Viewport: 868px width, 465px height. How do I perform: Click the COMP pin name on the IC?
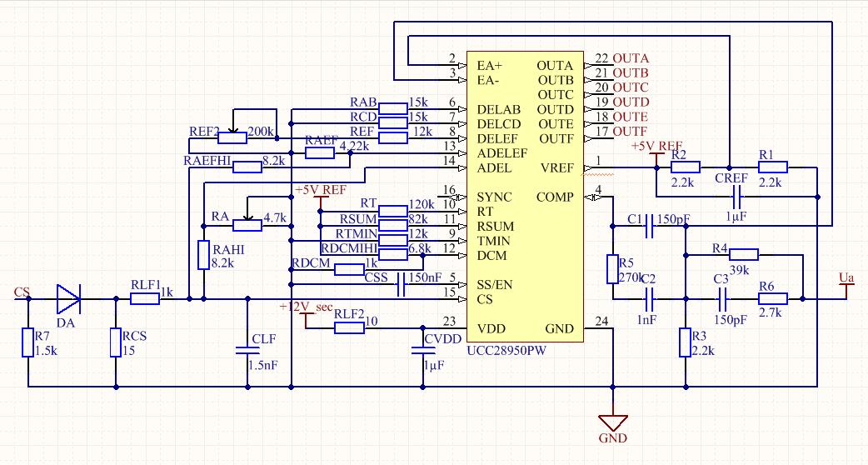coord(555,197)
